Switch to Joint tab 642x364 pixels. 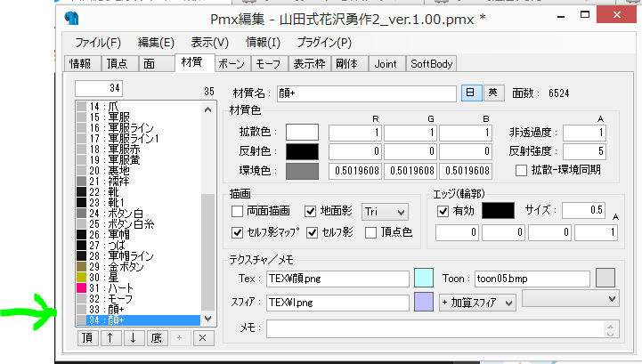coord(387,64)
